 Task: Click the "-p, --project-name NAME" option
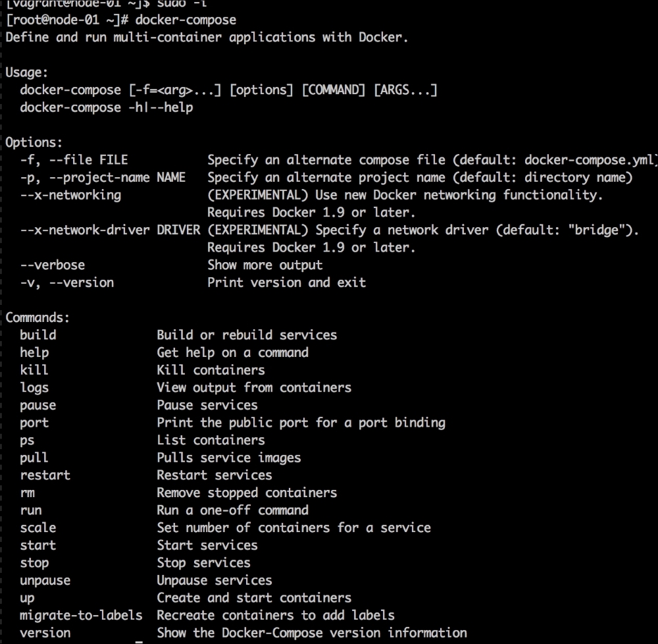[x=102, y=178]
